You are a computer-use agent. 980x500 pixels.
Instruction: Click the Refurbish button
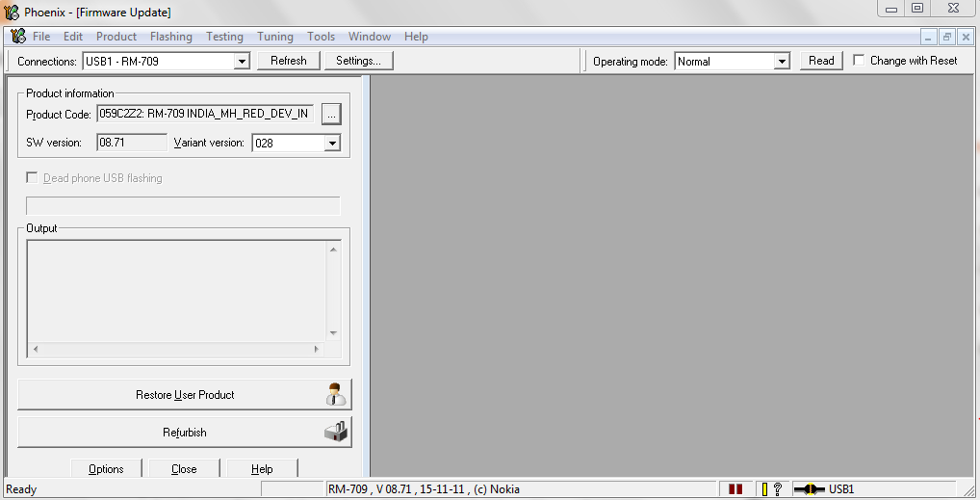point(185,432)
